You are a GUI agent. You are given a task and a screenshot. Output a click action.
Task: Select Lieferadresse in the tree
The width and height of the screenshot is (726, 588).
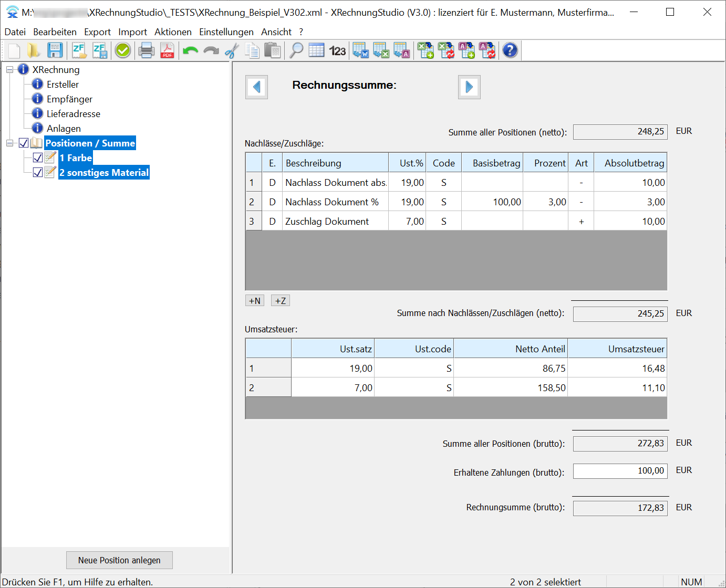[73, 113]
